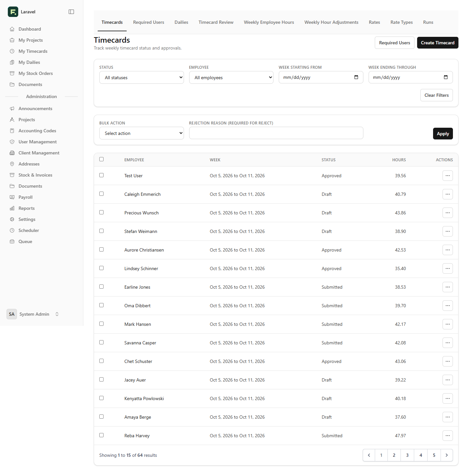Viewport: 464px width, 476px height.
Task: Check the Aurore Christiansen row checkbox
Action: [102, 250]
